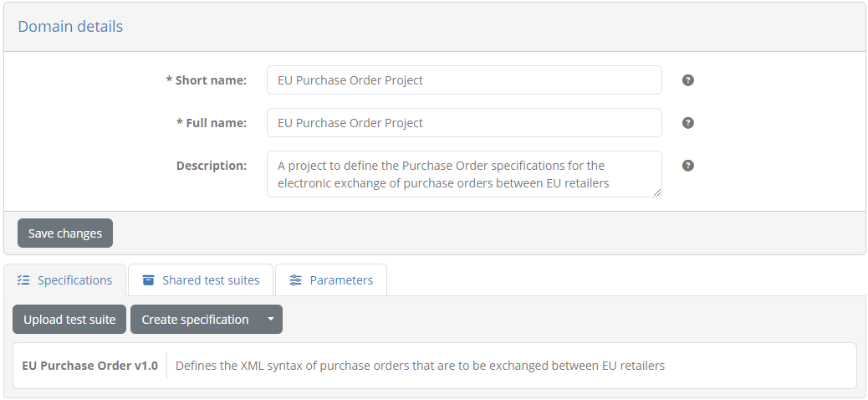Click the help icon beside Short name
868x400 pixels.
(687, 80)
